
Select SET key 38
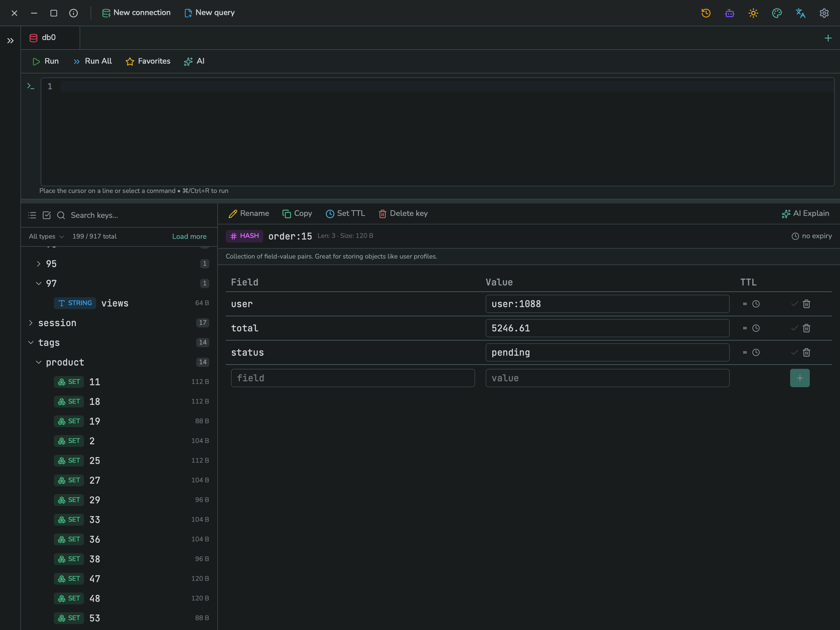pos(119,559)
